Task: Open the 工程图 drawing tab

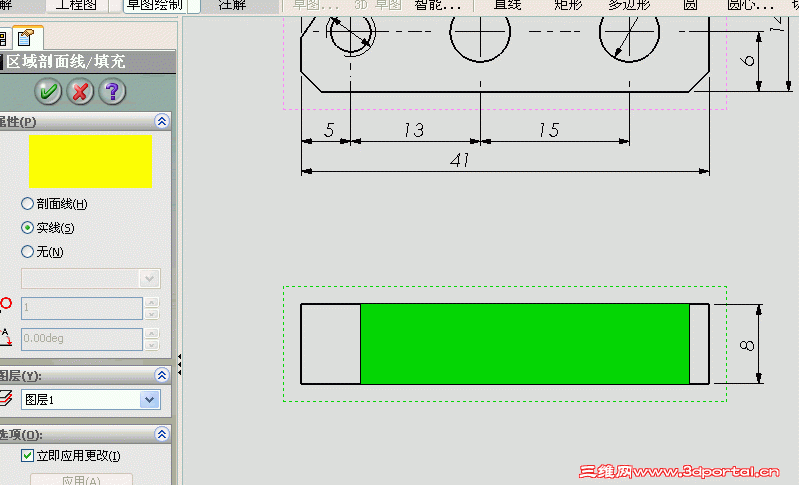Action: pyautogui.click(x=76, y=6)
